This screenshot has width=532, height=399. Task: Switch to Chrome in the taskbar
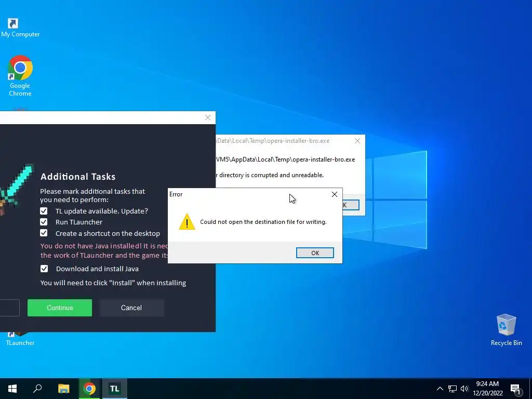(x=89, y=389)
